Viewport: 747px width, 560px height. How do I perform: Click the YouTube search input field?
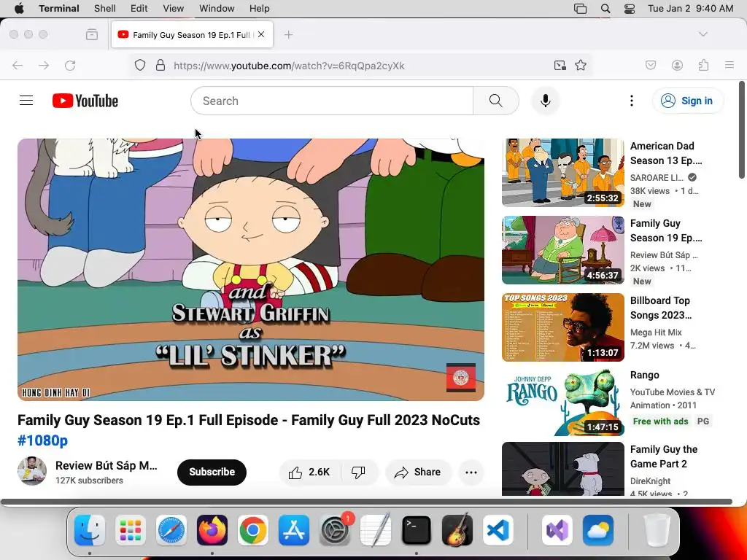click(x=332, y=101)
